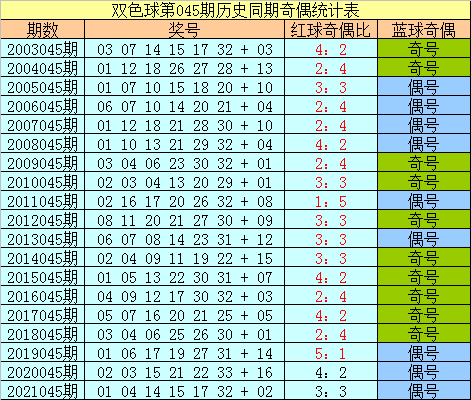Click the 奇号 cell in the 2018045期 row
This screenshot has width=471, height=400.
click(424, 334)
